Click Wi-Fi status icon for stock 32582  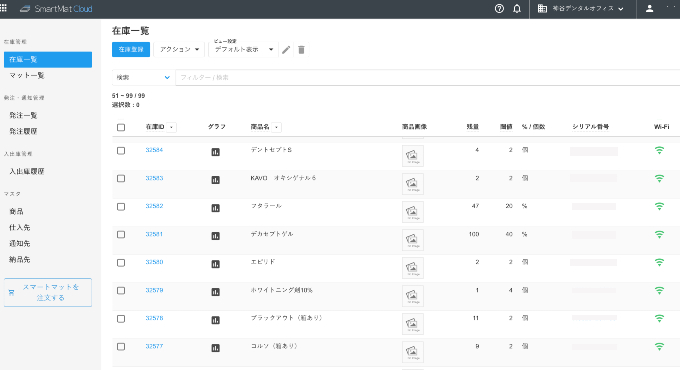(659, 206)
